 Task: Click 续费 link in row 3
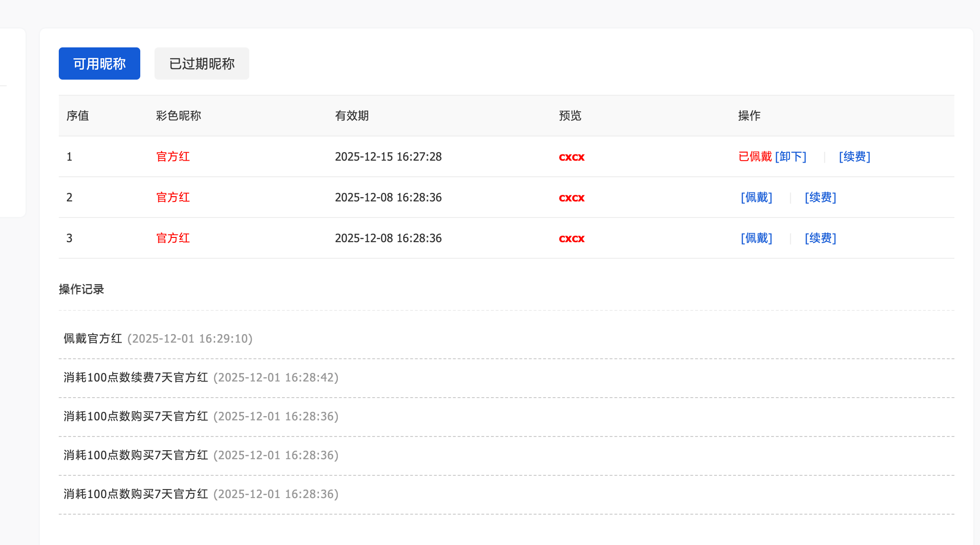point(820,238)
